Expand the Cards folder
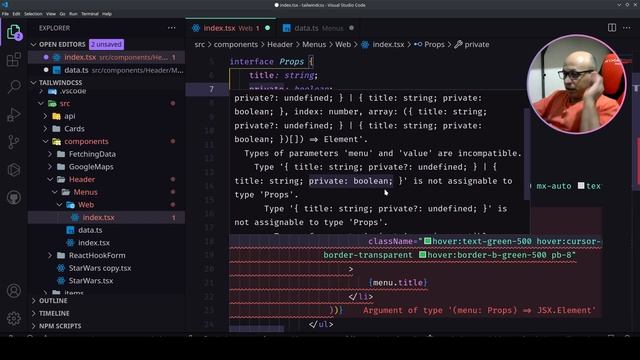640x360 pixels. tap(45, 129)
